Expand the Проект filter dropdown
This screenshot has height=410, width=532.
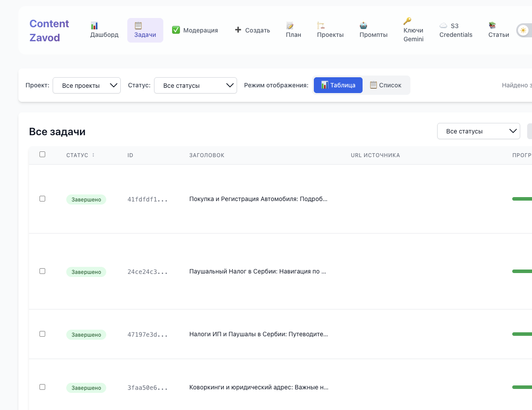click(x=86, y=86)
